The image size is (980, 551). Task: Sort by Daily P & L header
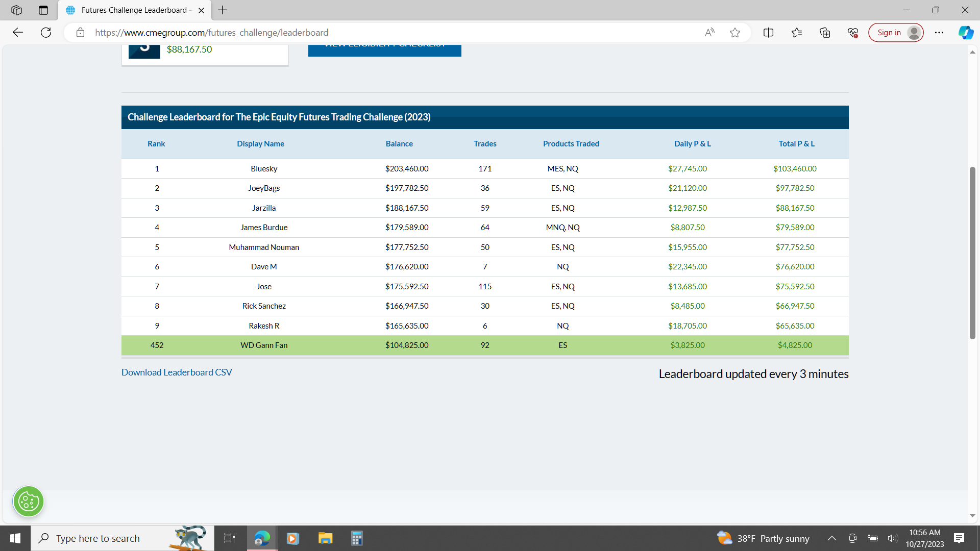693,144
